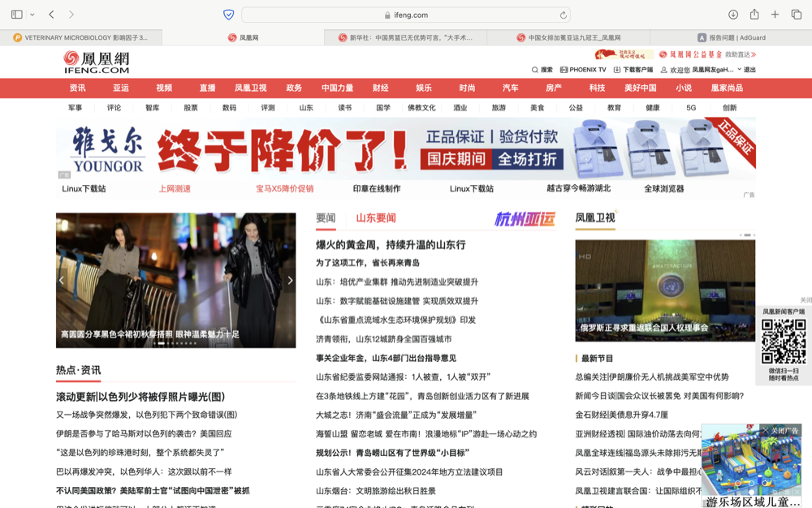Screen dimensions: 812x508
Task: Open the 财经 section in the red navbar
Action: click(x=382, y=88)
